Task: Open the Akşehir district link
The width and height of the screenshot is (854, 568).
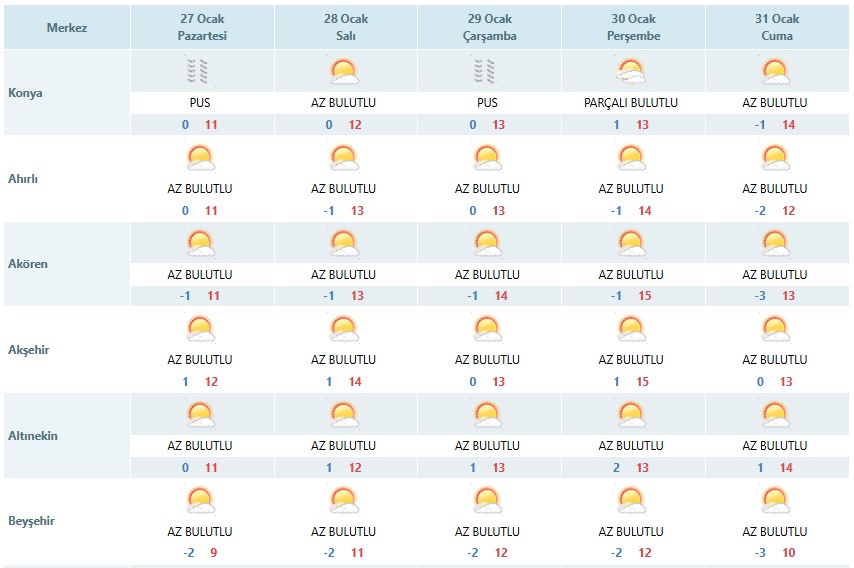Action: (29, 350)
